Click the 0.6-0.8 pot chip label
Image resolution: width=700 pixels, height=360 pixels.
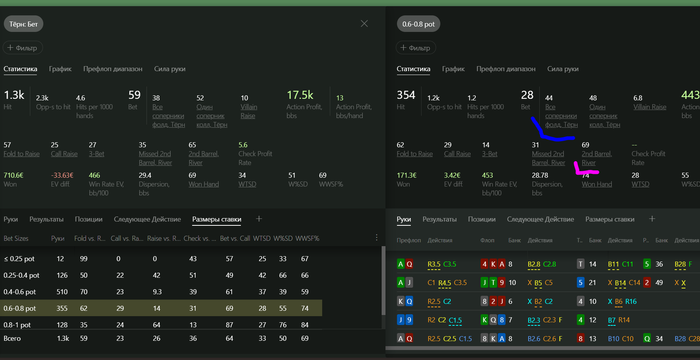418,24
